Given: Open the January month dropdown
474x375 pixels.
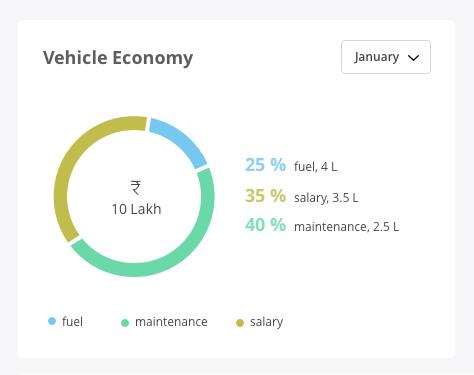Looking at the screenshot, I should (386, 57).
